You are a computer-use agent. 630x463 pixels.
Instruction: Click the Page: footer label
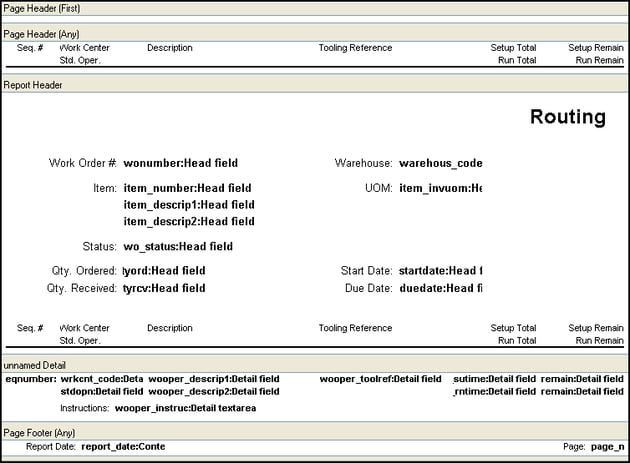point(574,446)
